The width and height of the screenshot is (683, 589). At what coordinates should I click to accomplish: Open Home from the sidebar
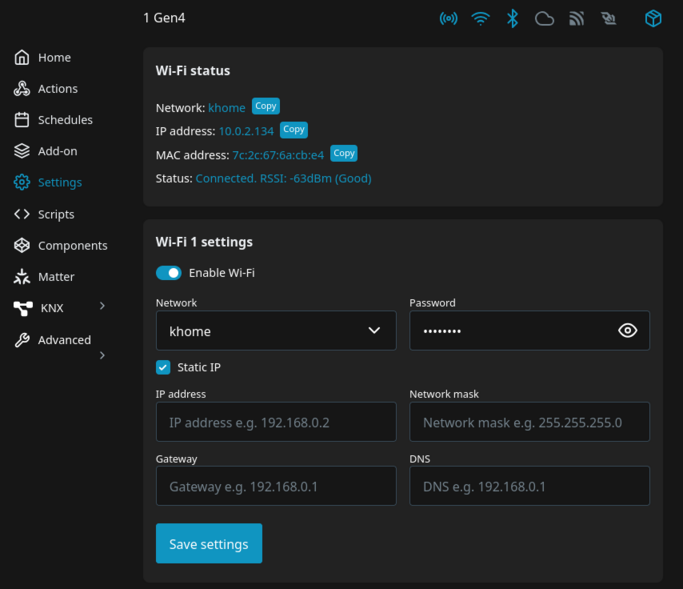[54, 58]
